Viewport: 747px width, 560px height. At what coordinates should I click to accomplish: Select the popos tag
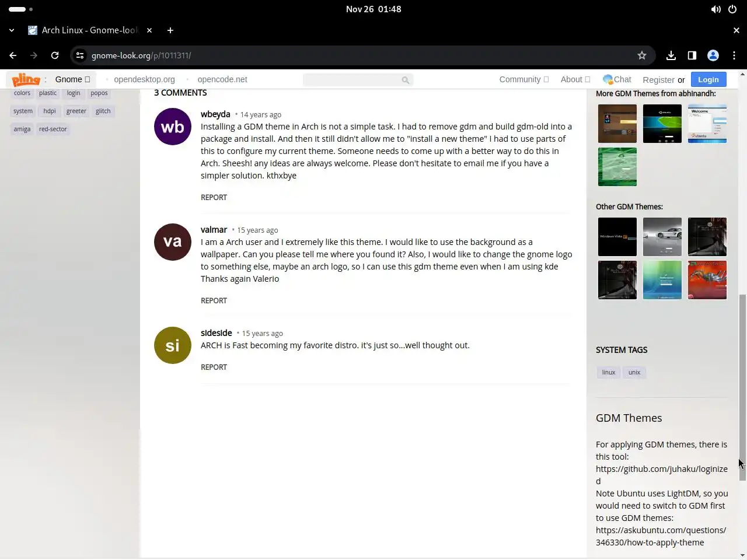tap(99, 93)
